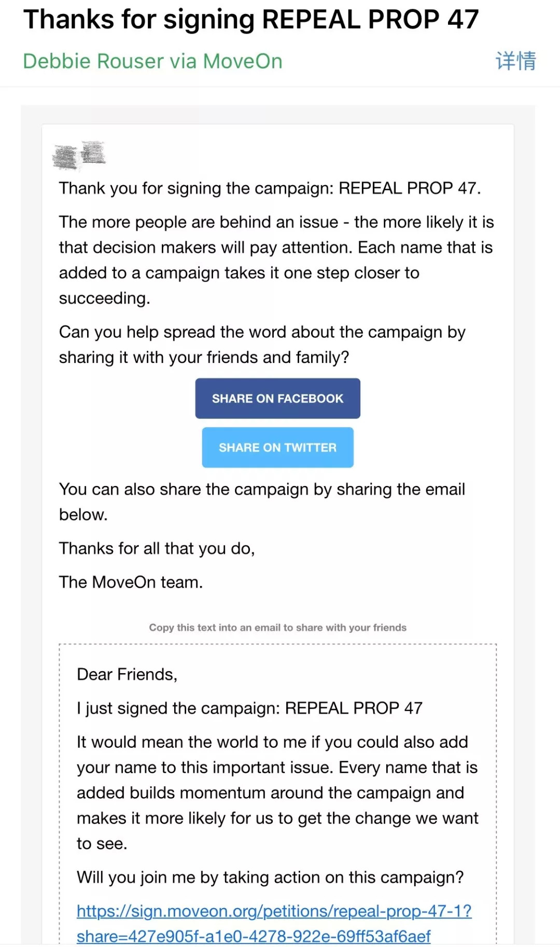Click the 'Thanks for all that you do,' line
Image resolution: width=560 pixels, height=947 pixels.
[x=157, y=549]
